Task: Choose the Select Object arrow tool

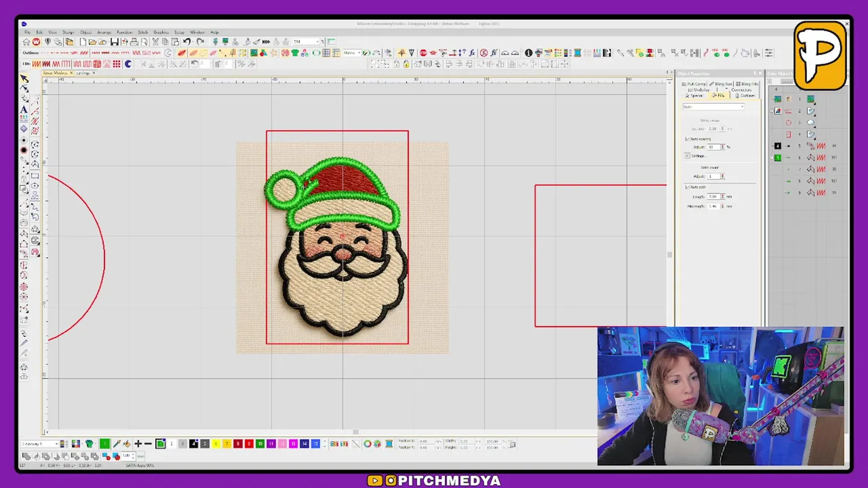Action: [x=24, y=79]
